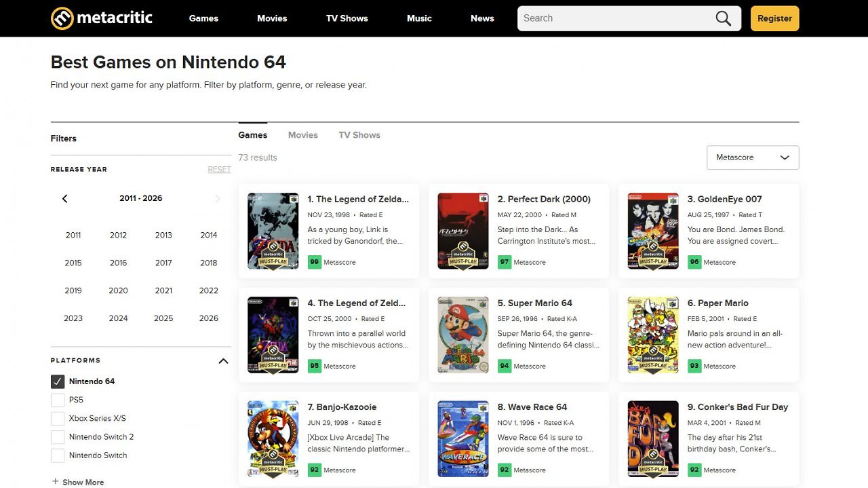868x488 pixels.
Task: Click Ocarina of Time cover thumbnail
Action: (x=273, y=231)
